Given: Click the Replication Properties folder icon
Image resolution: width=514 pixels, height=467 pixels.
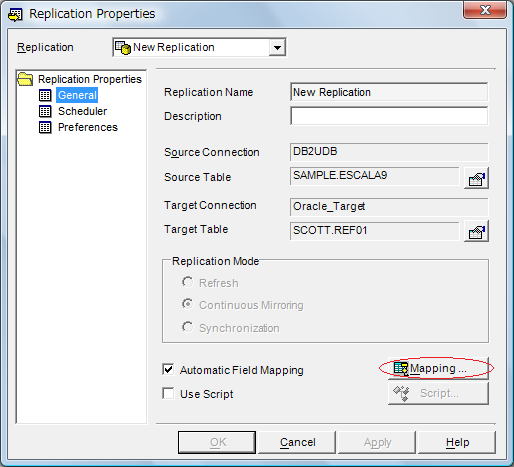Looking at the screenshot, I should 25,79.
